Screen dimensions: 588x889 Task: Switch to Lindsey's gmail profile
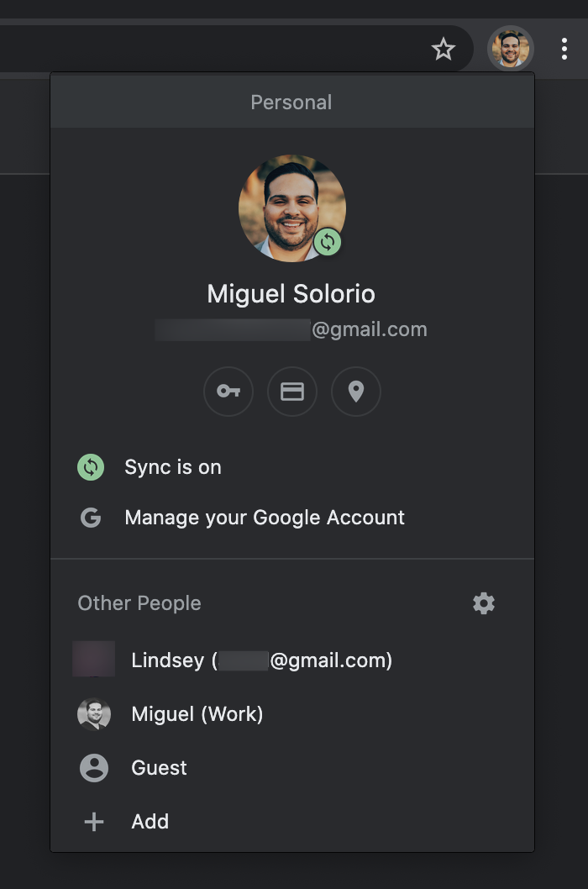260,660
